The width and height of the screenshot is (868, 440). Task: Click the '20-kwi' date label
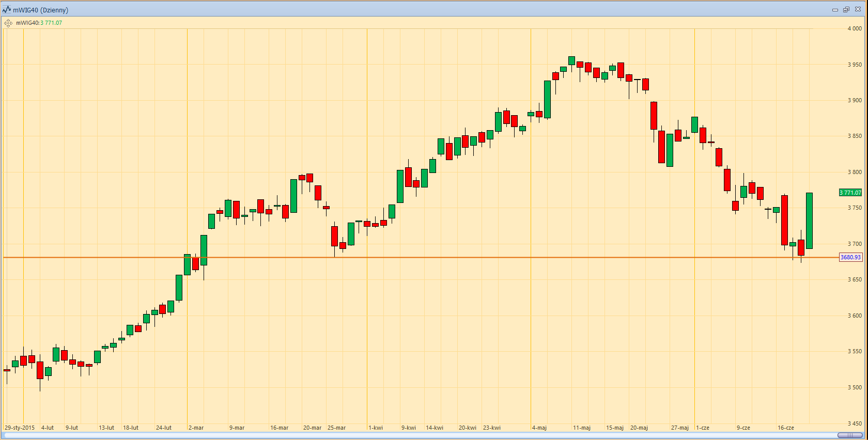[468, 428]
